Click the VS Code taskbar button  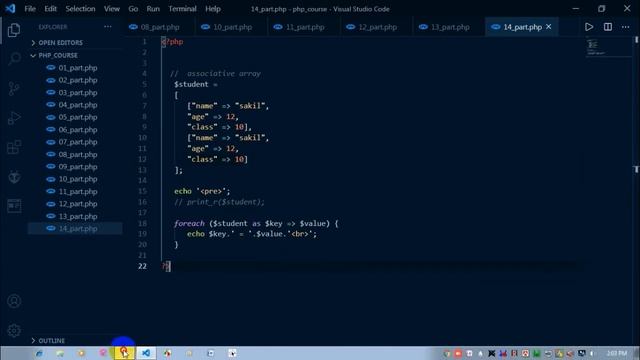146,353
